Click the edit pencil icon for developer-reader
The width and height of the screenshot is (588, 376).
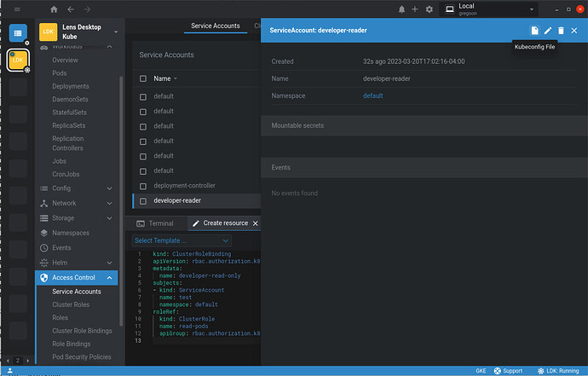click(548, 31)
